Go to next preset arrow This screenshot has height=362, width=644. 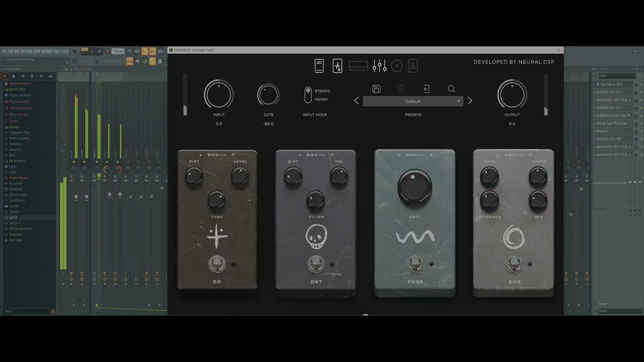(470, 101)
